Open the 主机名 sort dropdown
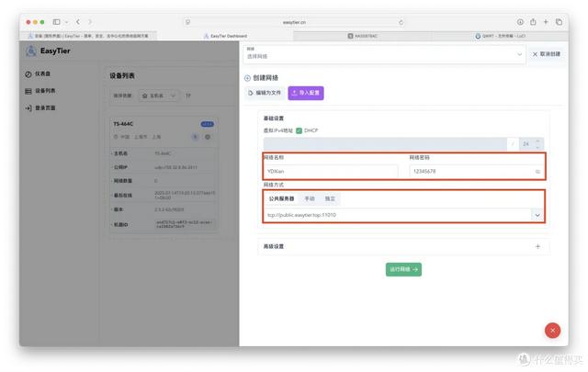 point(159,96)
